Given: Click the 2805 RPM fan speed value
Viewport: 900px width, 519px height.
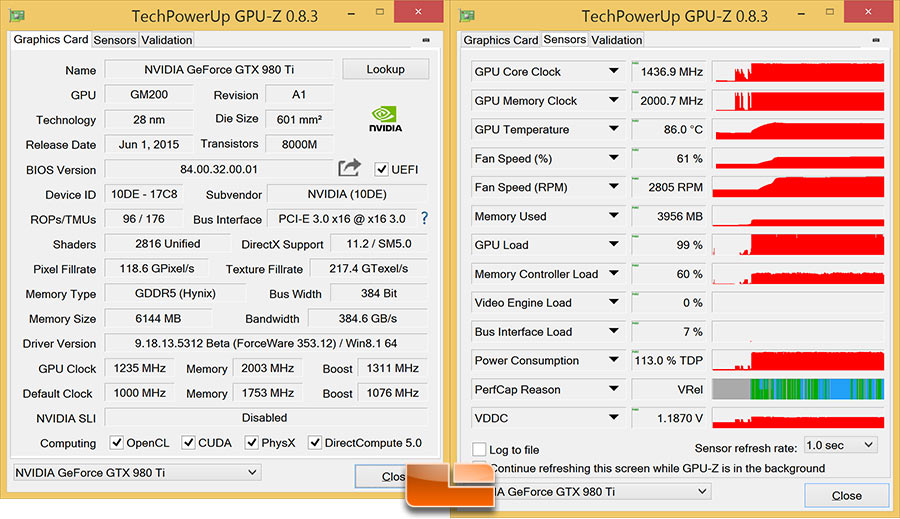Looking at the screenshot, I should point(669,187).
